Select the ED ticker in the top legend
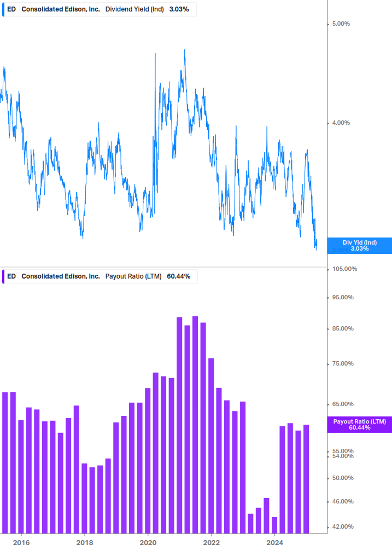 click(x=11, y=9)
